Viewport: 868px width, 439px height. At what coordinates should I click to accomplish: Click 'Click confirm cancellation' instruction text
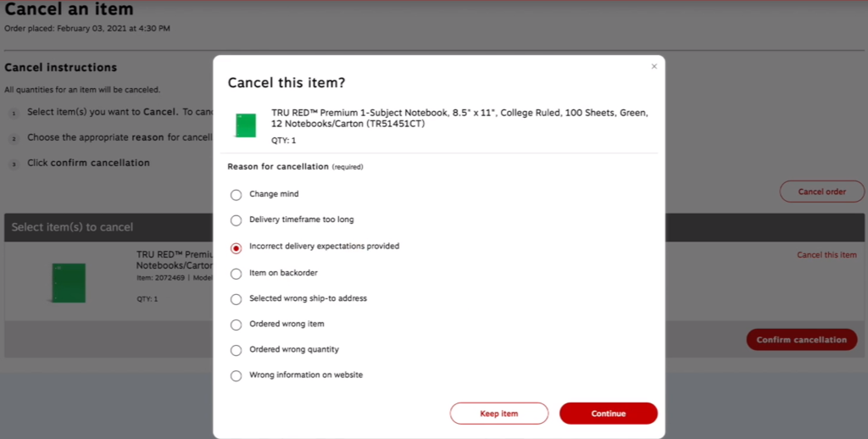tap(88, 163)
